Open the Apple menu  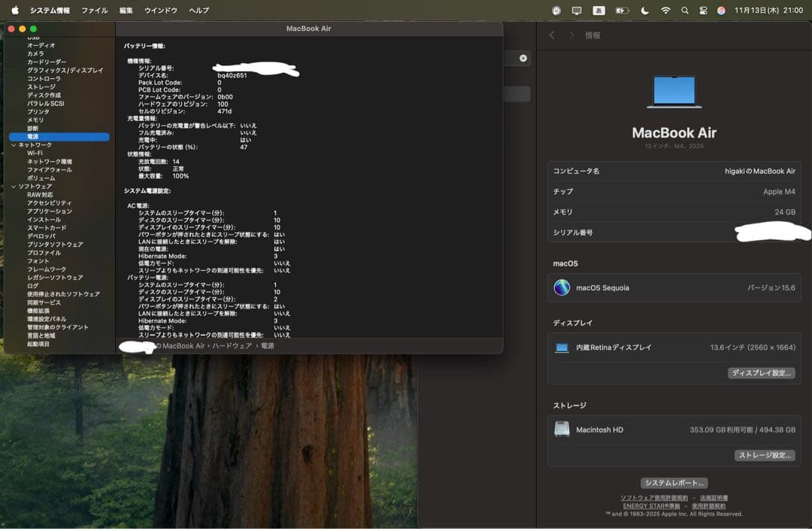point(15,11)
